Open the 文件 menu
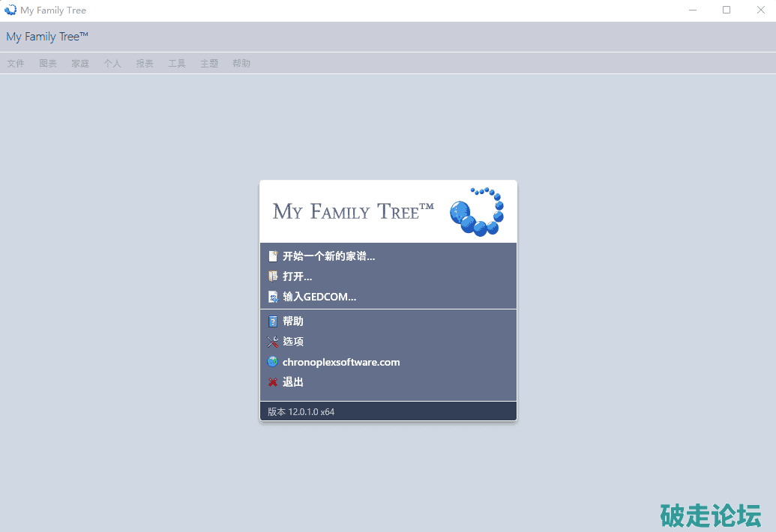 16,64
